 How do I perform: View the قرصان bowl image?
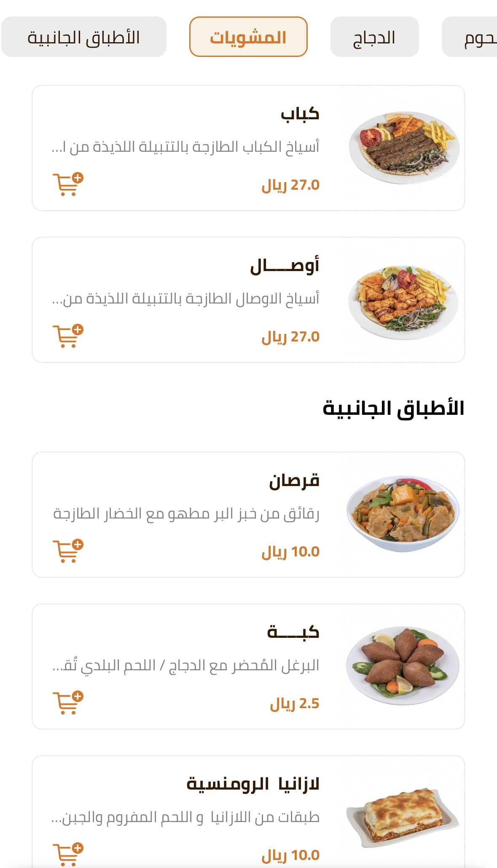coord(403,514)
